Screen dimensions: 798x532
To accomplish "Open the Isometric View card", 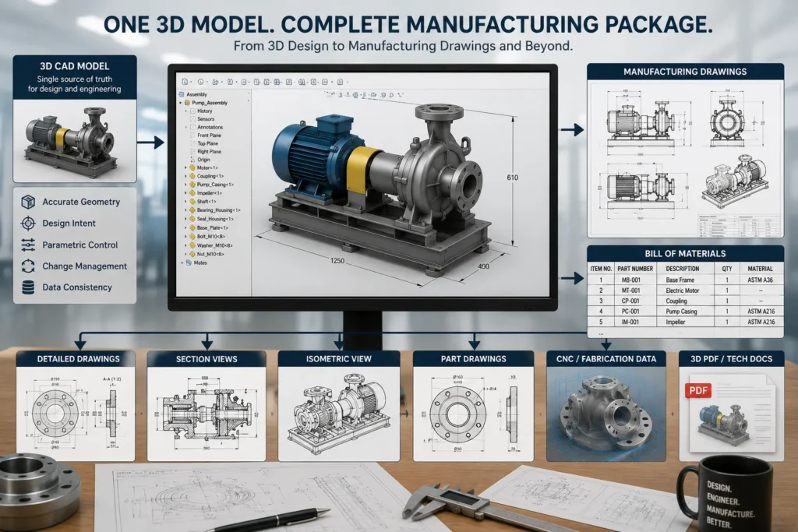I will (x=339, y=405).
